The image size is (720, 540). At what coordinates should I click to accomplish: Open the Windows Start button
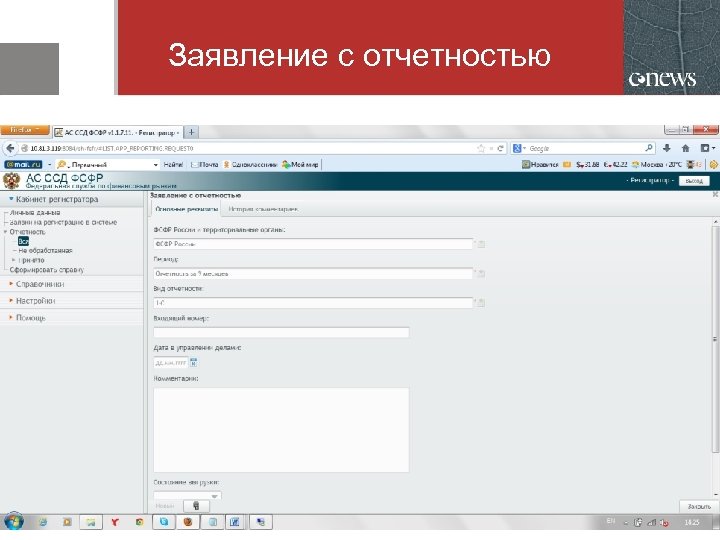(14, 522)
